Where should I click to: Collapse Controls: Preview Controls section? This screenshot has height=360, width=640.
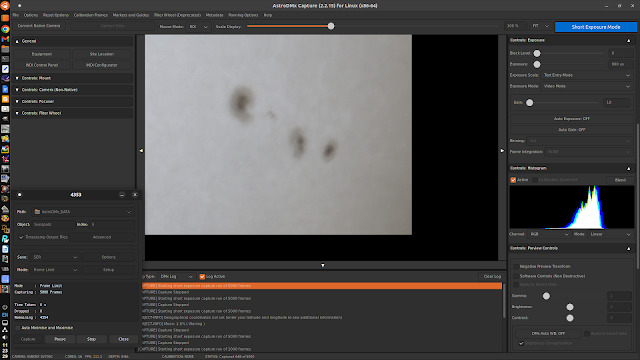pyautogui.click(x=628, y=248)
